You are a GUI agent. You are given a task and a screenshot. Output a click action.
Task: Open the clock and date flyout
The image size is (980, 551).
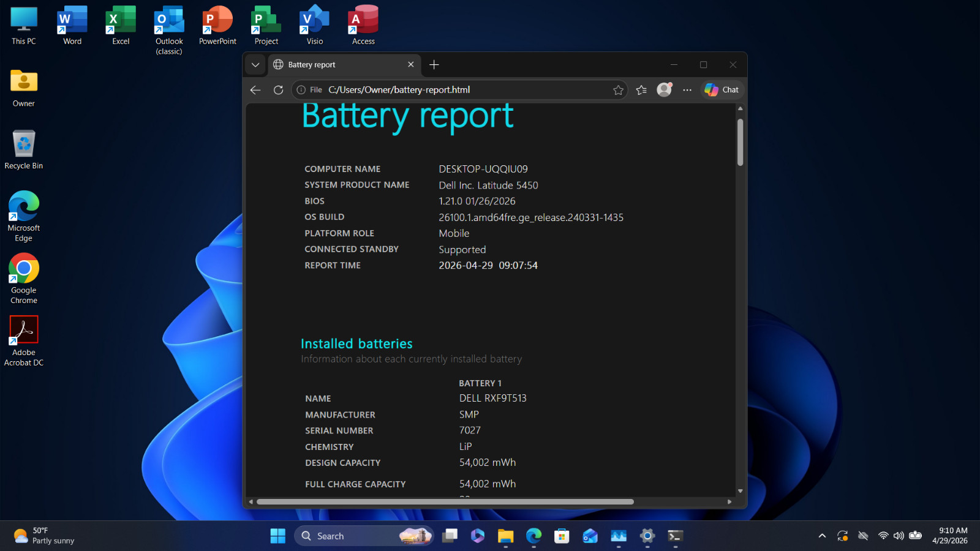(950, 536)
